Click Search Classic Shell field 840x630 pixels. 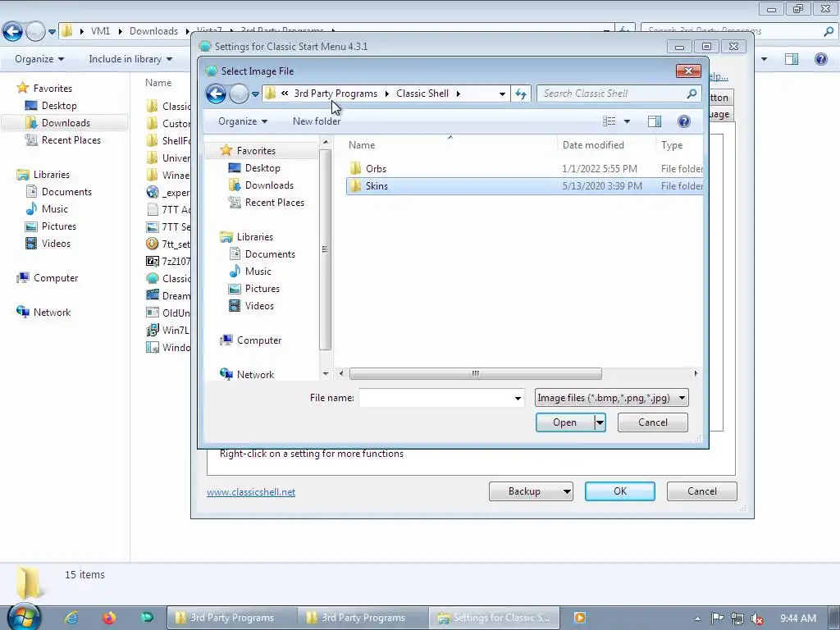click(613, 94)
